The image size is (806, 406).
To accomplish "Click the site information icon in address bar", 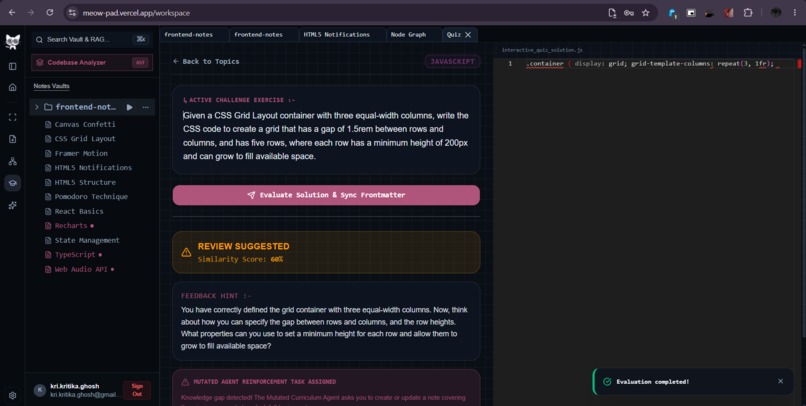I will click(72, 13).
